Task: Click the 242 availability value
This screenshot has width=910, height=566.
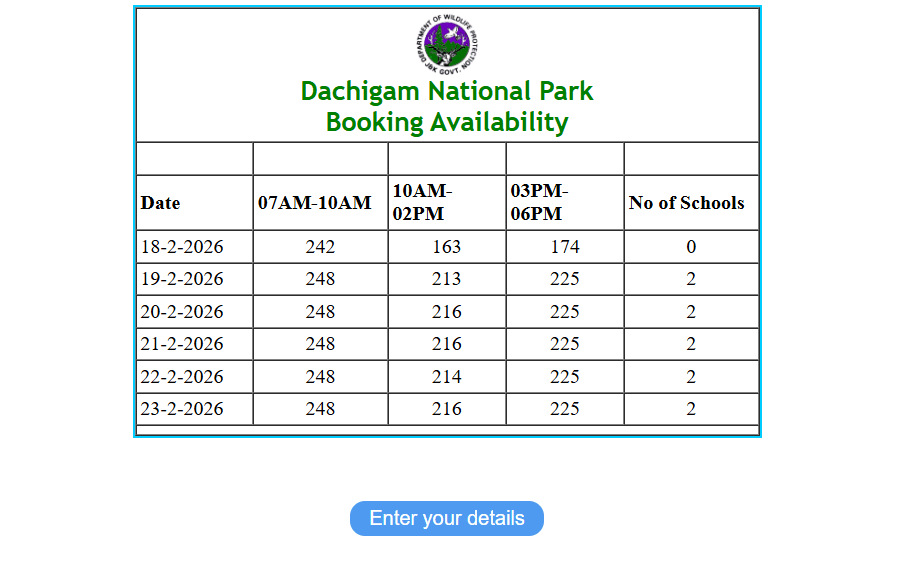Action: (x=320, y=247)
